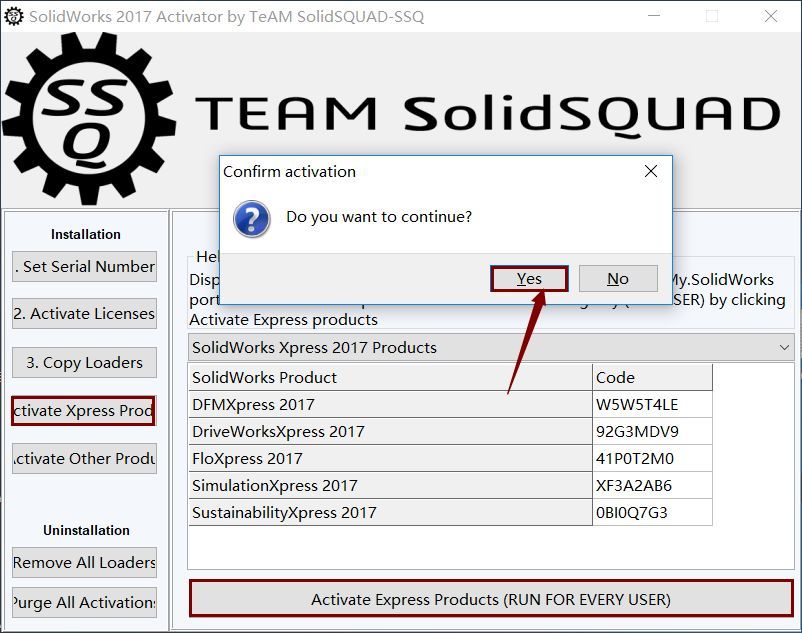Click the Activate Licenses button
The image size is (802, 633).
point(84,313)
